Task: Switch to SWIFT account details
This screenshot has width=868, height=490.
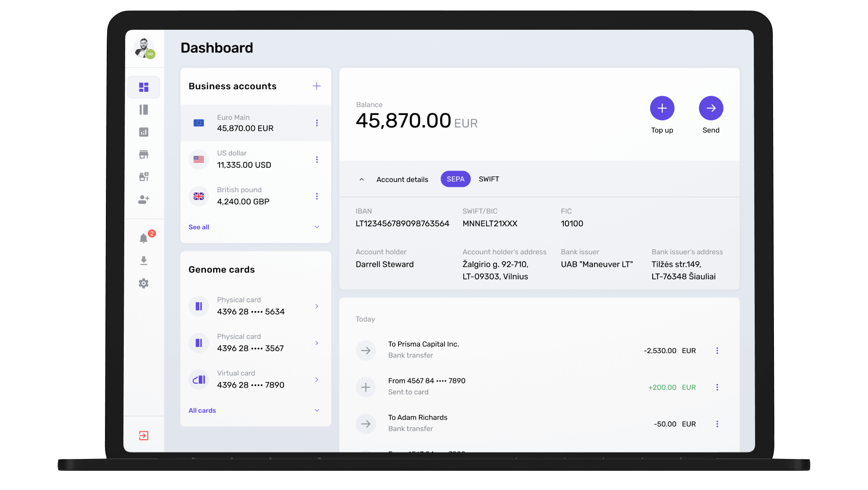Action: [489, 179]
